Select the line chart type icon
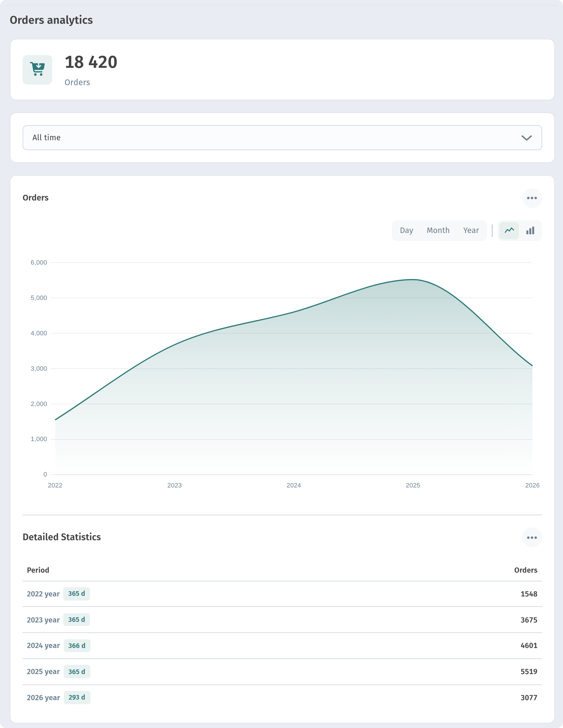Viewport: 563px width, 728px height. tap(509, 230)
